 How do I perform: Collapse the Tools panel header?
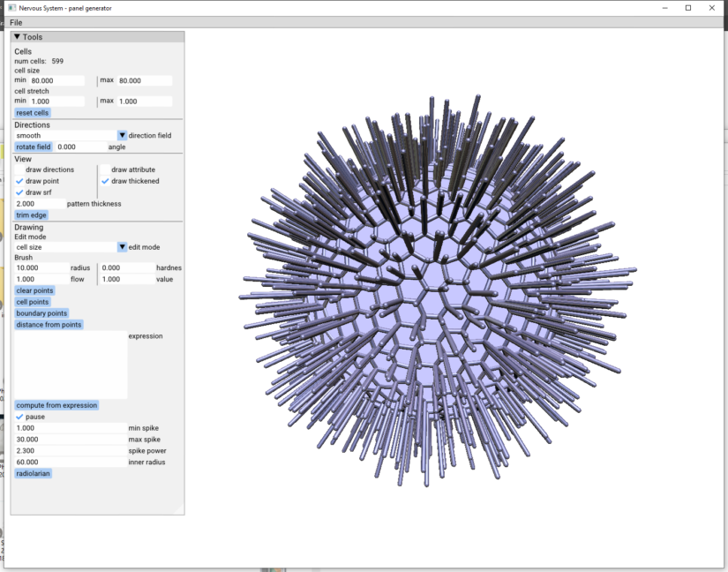coord(17,37)
